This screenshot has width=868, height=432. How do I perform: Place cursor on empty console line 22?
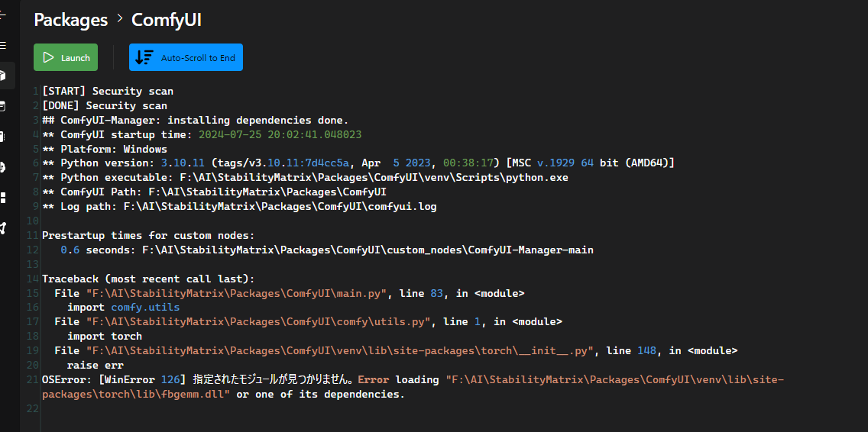[229, 409]
